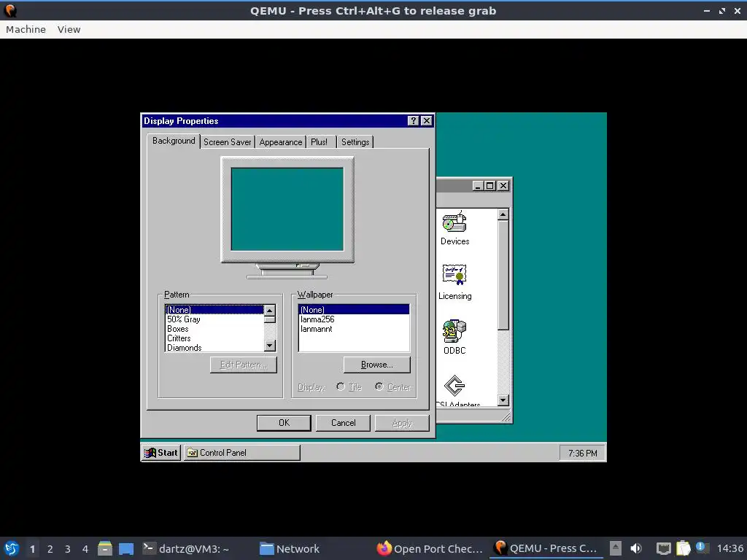Click the QEMU title bar icon
747x560 pixels.
(x=10, y=10)
